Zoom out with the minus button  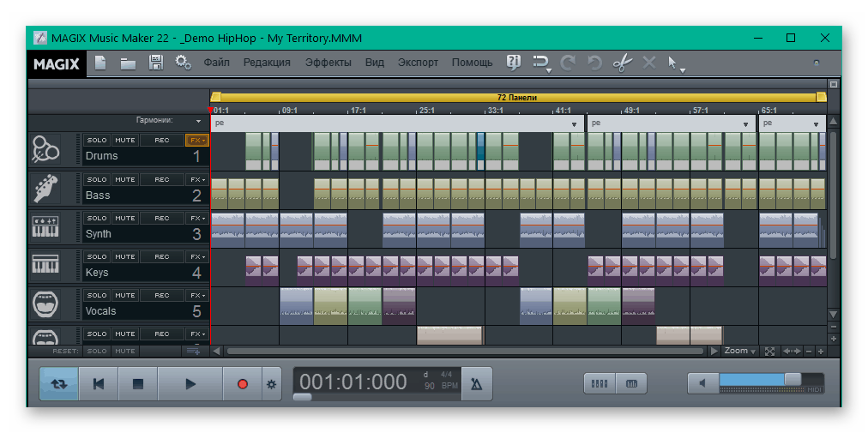coord(809,351)
